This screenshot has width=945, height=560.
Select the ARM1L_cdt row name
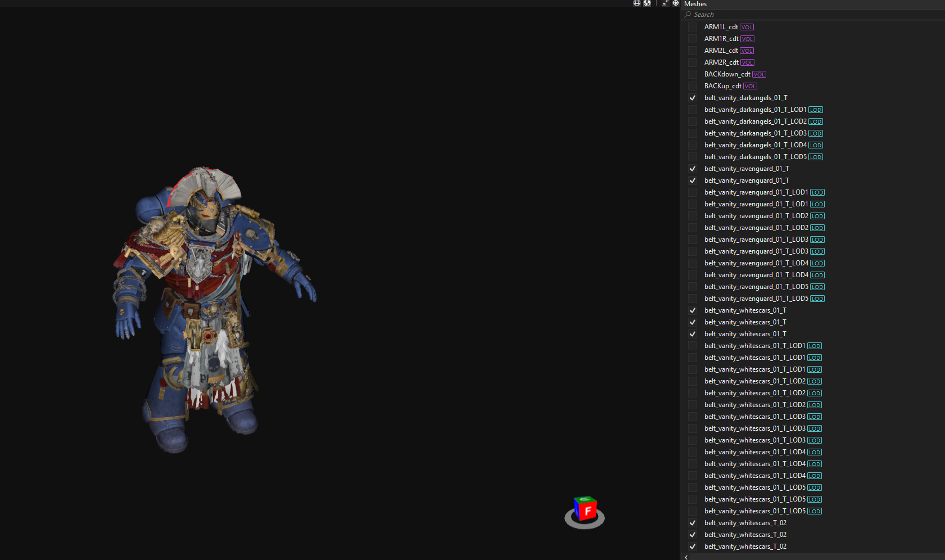click(x=721, y=27)
